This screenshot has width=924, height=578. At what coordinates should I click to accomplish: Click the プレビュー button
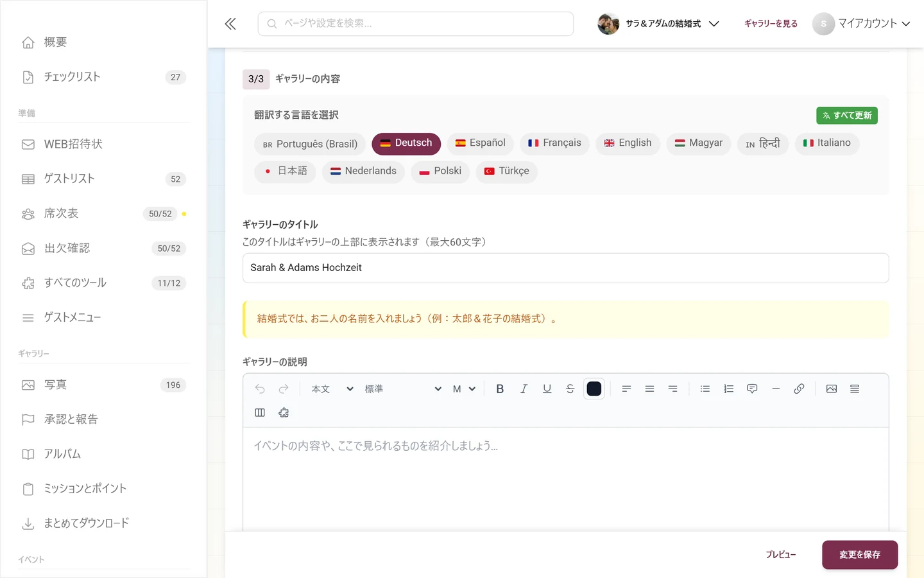780,555
